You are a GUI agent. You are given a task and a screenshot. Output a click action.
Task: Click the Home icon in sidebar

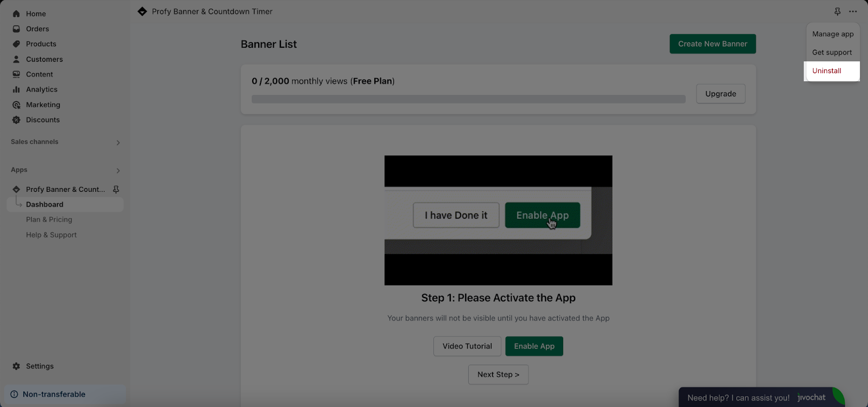16,14
